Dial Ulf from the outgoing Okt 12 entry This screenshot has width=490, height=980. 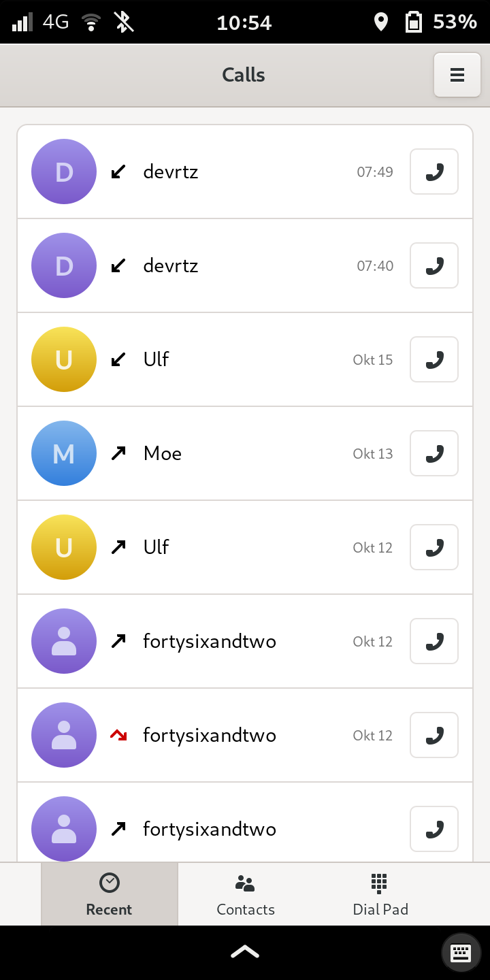point(434,547)
